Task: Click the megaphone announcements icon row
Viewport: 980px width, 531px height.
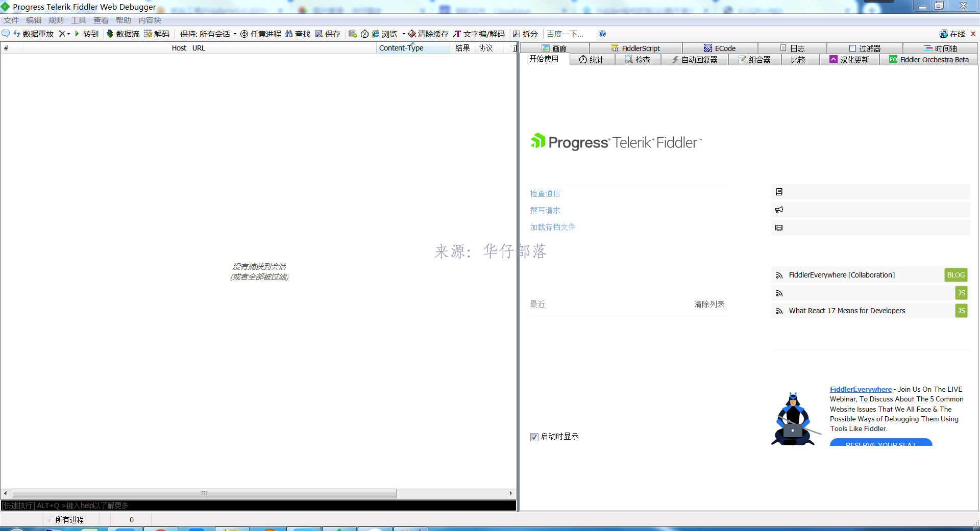Action: (870, 210)
